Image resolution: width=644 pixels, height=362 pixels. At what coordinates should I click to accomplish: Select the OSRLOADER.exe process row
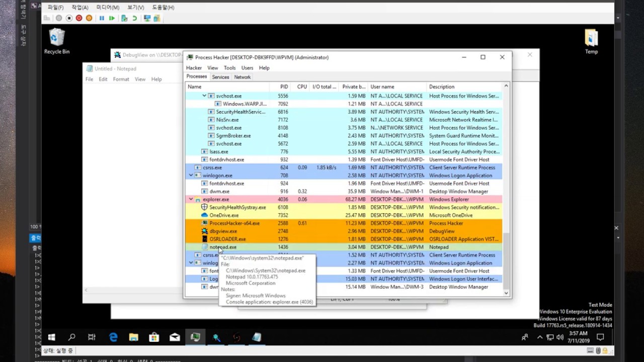coord(344,239)
